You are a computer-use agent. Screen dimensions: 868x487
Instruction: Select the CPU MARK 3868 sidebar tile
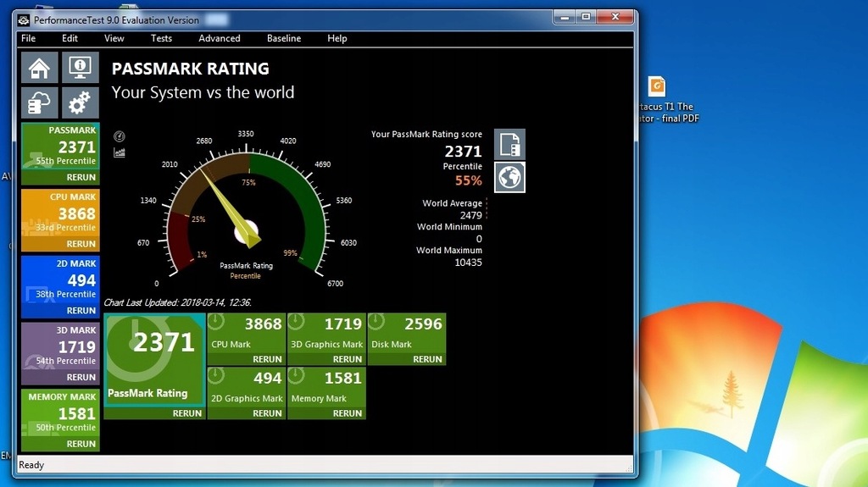click(x=60, y=213)
